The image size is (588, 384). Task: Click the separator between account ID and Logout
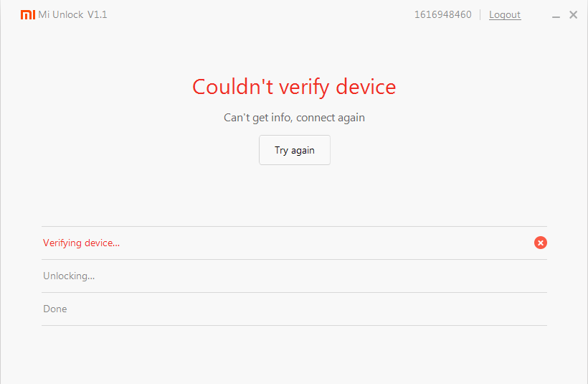point(480,14)
